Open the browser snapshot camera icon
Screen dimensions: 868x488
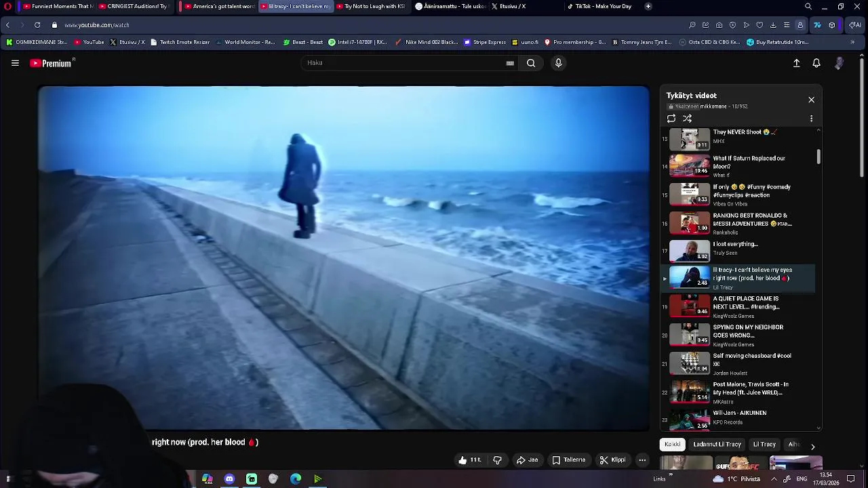pos(719,25)
